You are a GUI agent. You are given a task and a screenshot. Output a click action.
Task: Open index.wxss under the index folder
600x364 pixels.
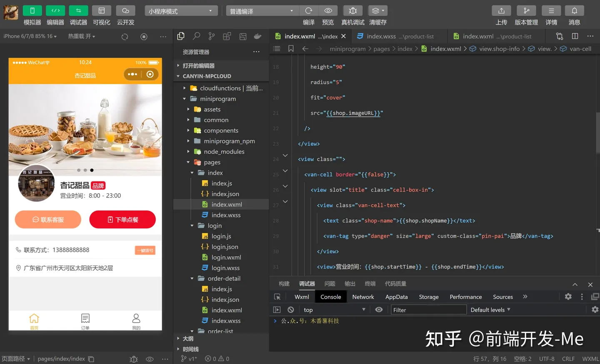point(226,215)
